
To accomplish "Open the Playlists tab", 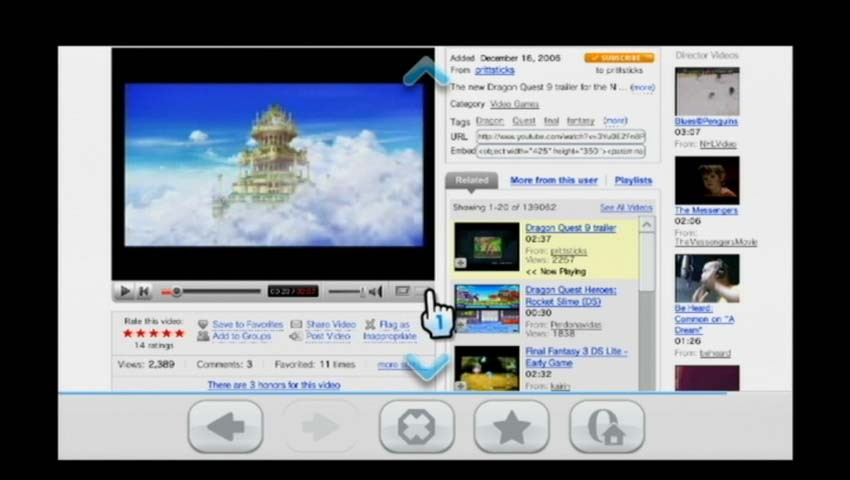I will (633, 180).
